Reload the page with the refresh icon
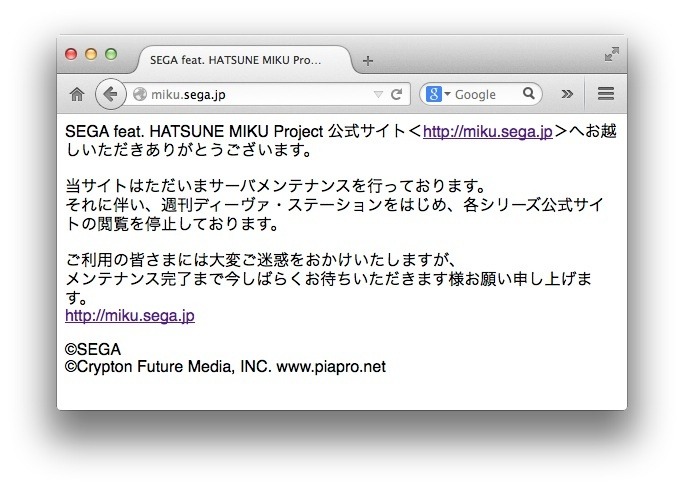Screen dimensions: 684x489 click(396, 94)
